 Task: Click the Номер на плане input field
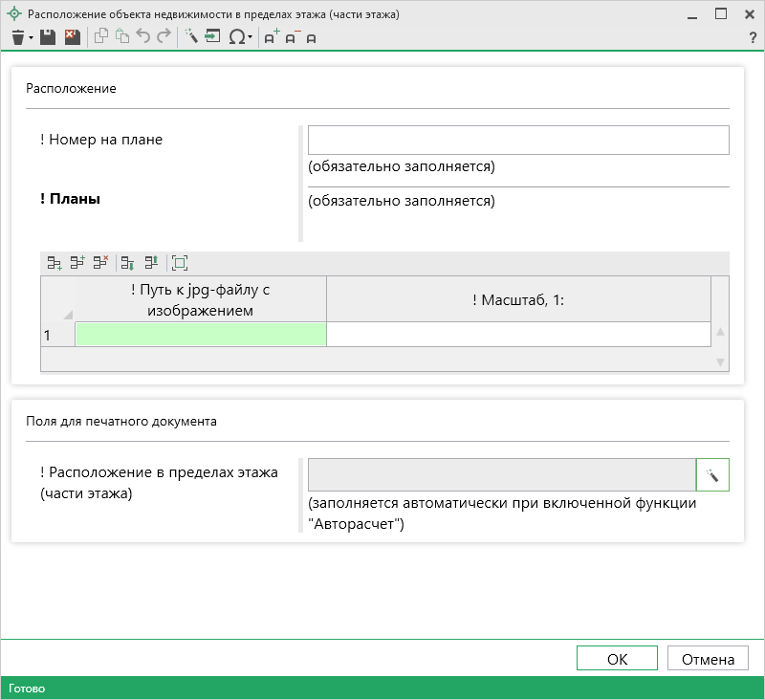pyautogui.click(x=517, y=141)
